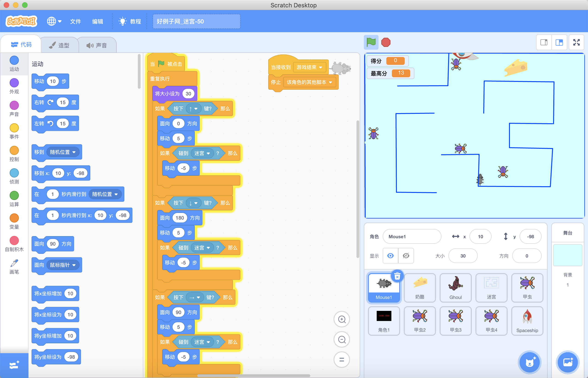Screen dimensions: 588x378
Task: Edit the project title field
Action: [x=196, y=21]
